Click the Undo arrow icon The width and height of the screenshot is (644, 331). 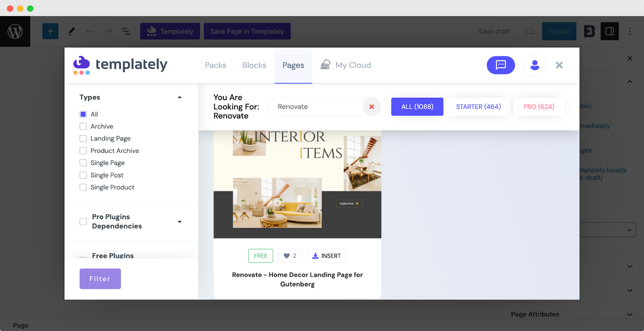point(90,31)
